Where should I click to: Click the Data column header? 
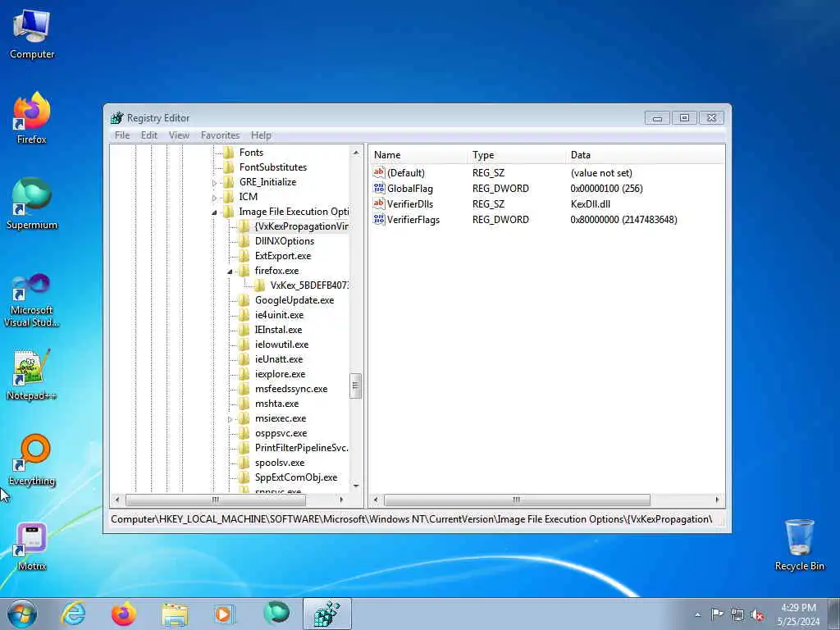645,155
